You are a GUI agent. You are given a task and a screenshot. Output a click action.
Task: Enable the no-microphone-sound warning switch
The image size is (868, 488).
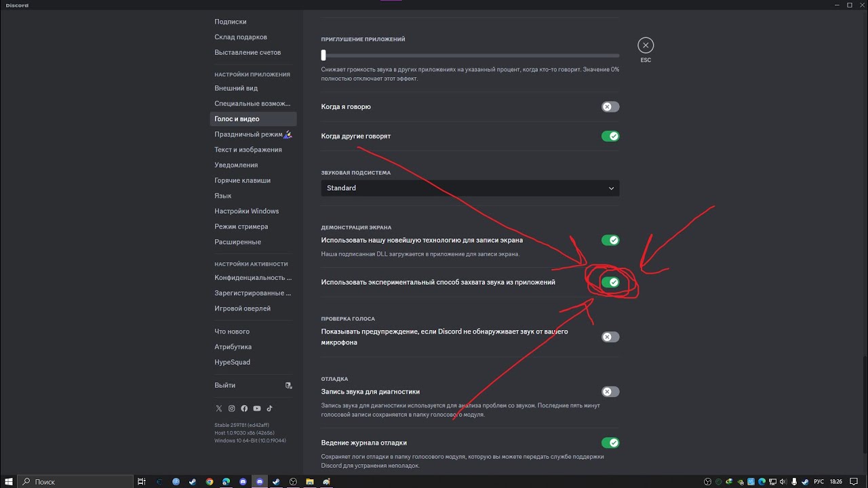click(610, 337)
